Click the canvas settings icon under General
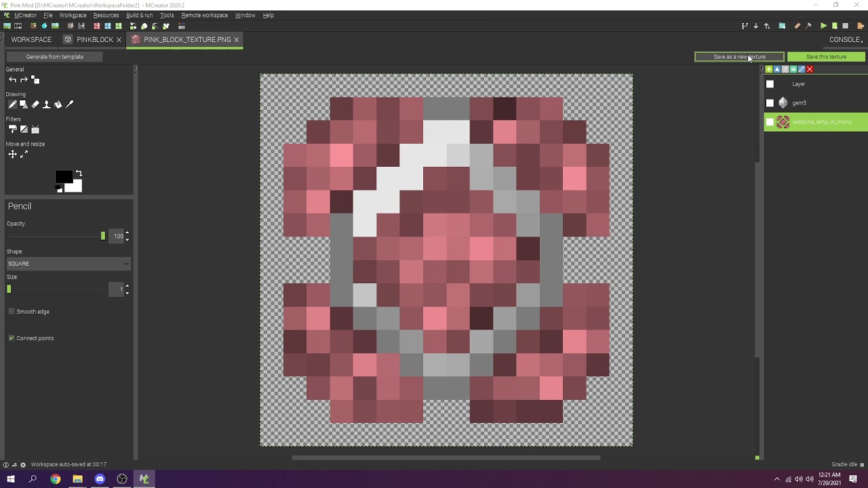868x488 pixels. coord(35,80)
